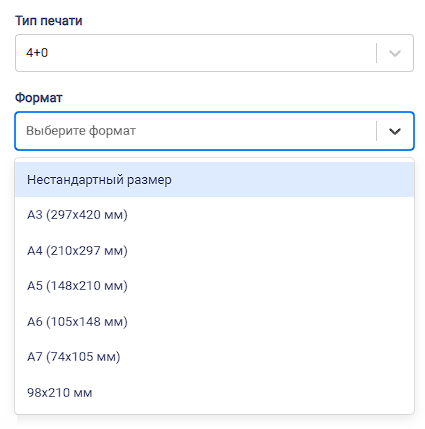
Task: Click the blank area right of 98x210 мм row
Action: pyautogui.click(x=253, y=392)
